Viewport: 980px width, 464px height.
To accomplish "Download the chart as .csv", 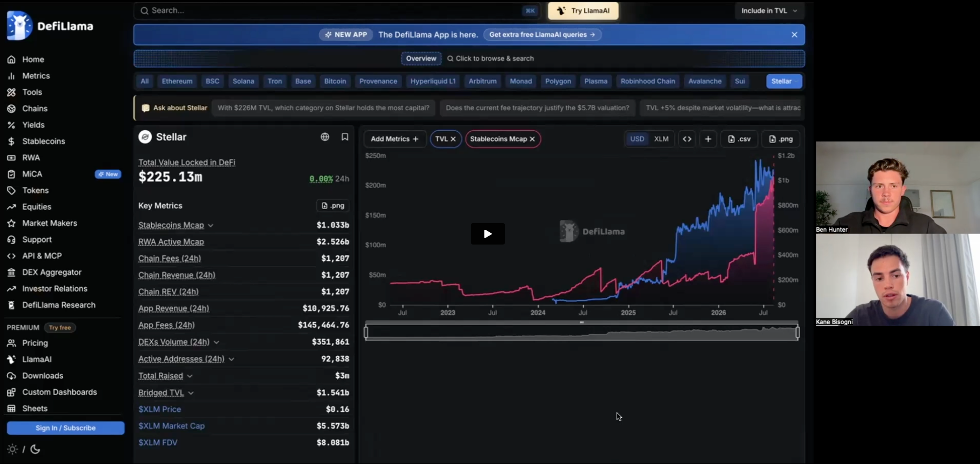I will (x=739, y=139).
